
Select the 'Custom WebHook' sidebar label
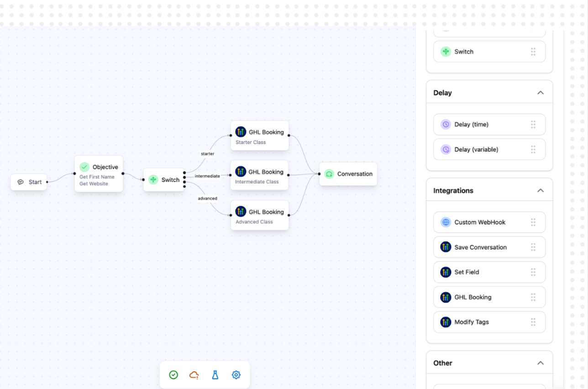click(x=480, y=222)
